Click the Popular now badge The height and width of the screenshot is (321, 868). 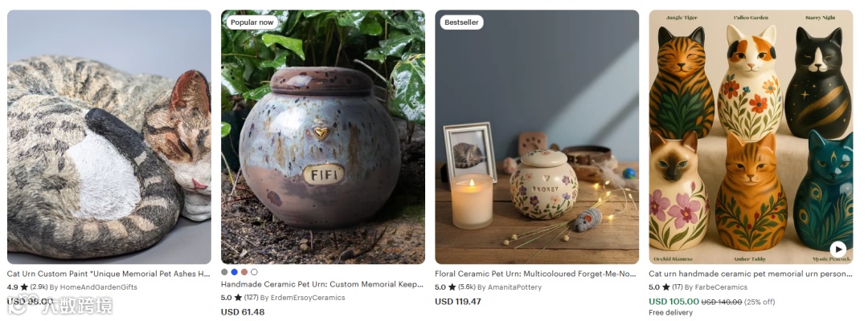click(x=252, y=22)
